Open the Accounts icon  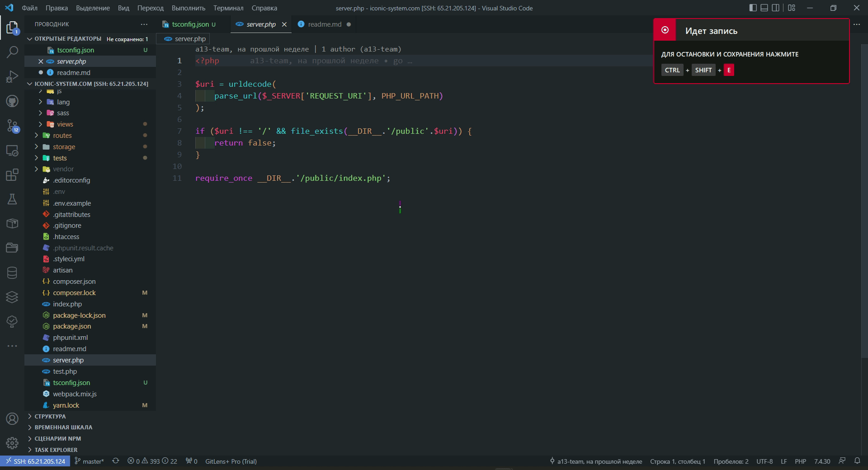pyautogui.click(x=12, y=419)
